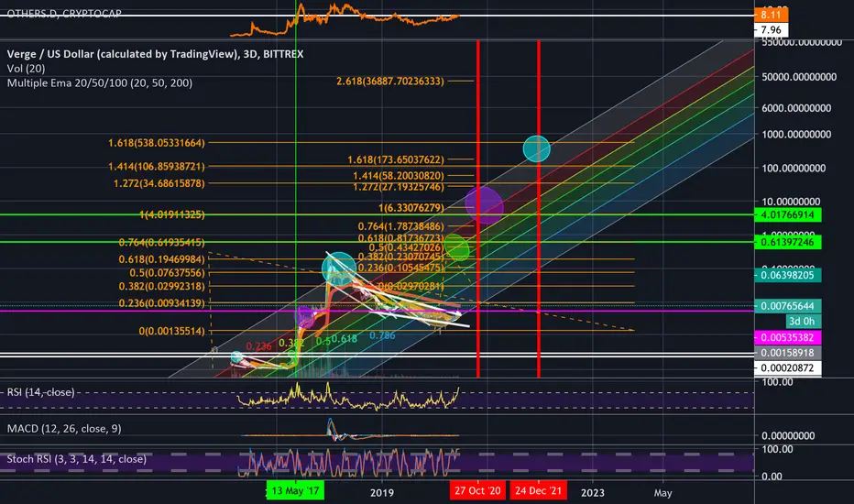Click the 1.272(27.19325746) Fibonacci label

click(x=398, y=187)
